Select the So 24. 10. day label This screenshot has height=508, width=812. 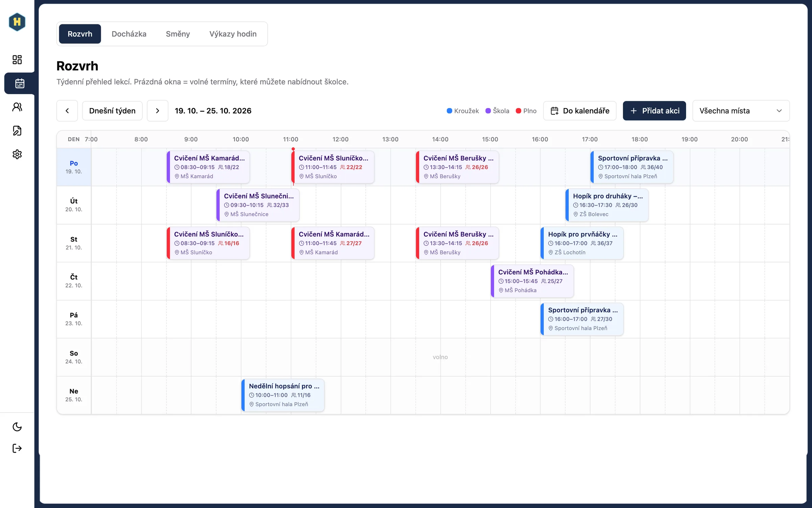click(74, 357)
